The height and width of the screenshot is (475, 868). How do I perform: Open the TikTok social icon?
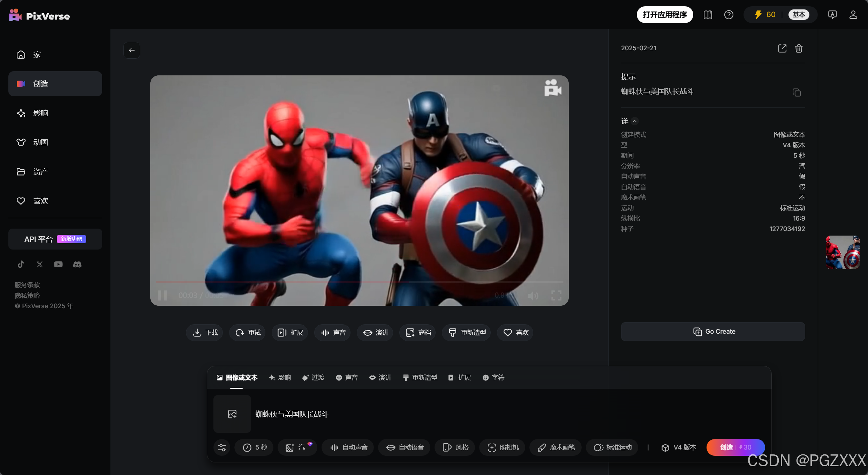pyautogui.click(x=21, y=265)
